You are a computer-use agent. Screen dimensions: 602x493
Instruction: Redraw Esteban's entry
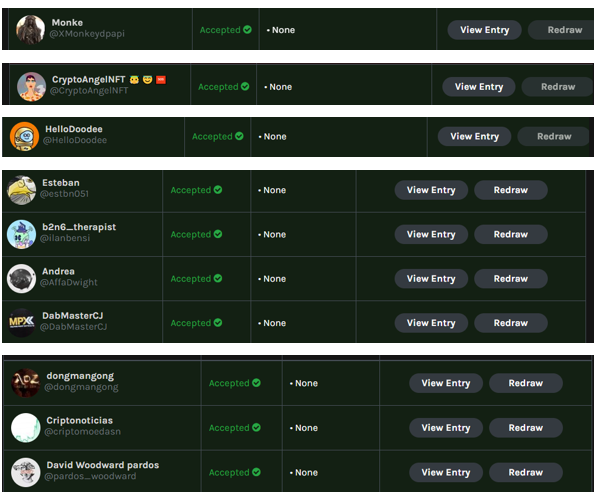[511, 190]
